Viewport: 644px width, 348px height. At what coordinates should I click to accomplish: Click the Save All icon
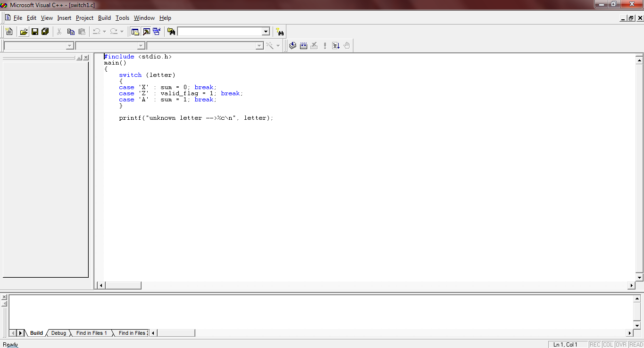tap(45, 32)
